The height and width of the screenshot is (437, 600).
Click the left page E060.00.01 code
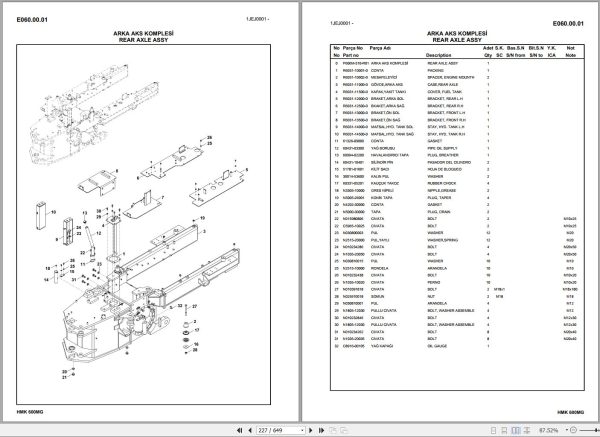click(x=32, y=20)
